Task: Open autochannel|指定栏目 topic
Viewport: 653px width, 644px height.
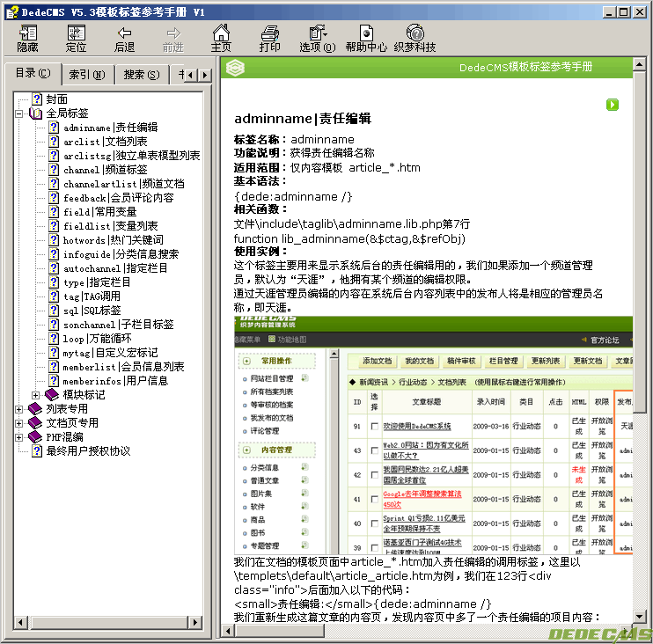Action: [x=115, y=268]
